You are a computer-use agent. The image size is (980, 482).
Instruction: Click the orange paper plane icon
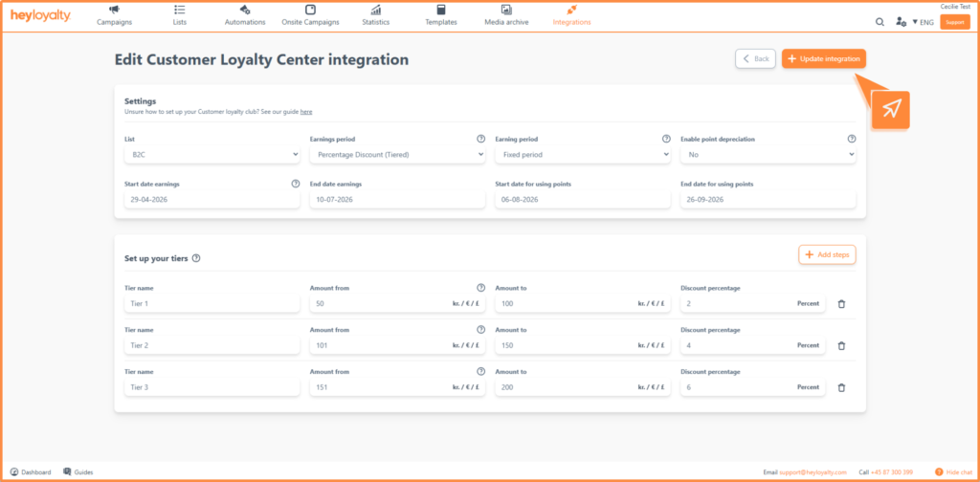[x=891, y=110]
